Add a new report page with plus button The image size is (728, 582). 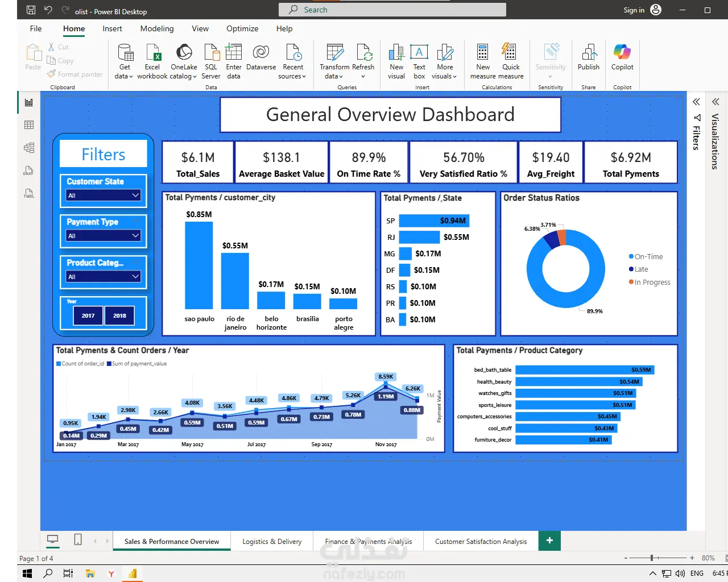pyautogui.click(x=549, y=541)
